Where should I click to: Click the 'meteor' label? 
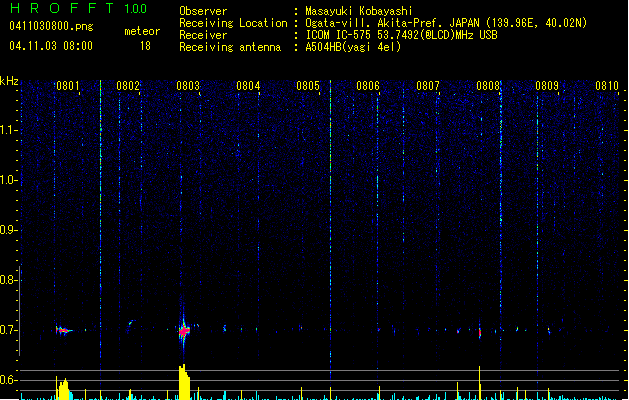click(142, 31)
